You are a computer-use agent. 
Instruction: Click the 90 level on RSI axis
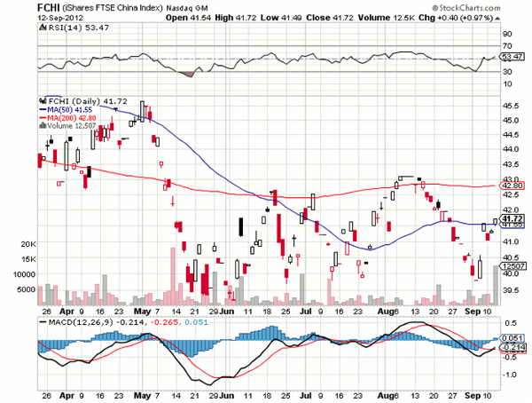[507, 34]
